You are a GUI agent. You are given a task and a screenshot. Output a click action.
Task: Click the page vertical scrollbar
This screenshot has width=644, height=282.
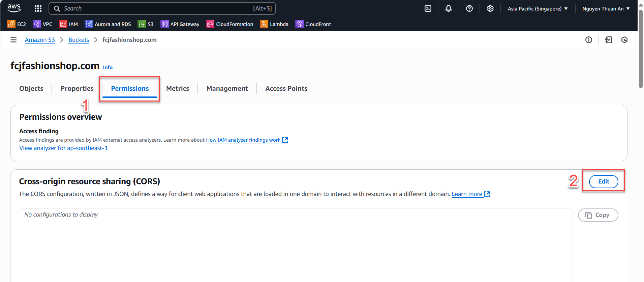641,49
